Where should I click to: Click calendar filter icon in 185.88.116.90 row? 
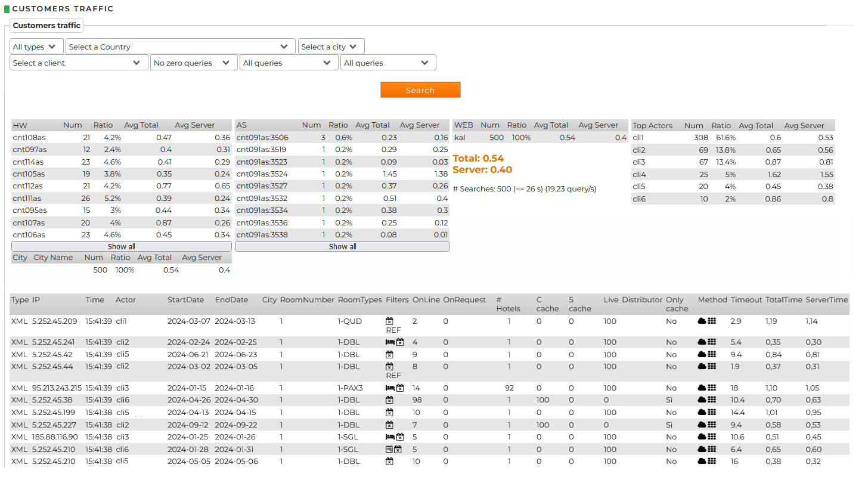pos(400,436)
